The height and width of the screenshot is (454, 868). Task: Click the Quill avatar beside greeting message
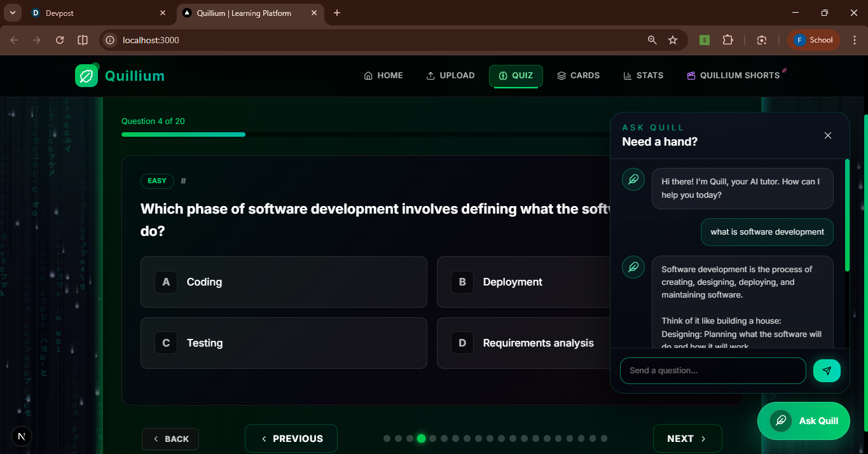(x=633, y=179)
